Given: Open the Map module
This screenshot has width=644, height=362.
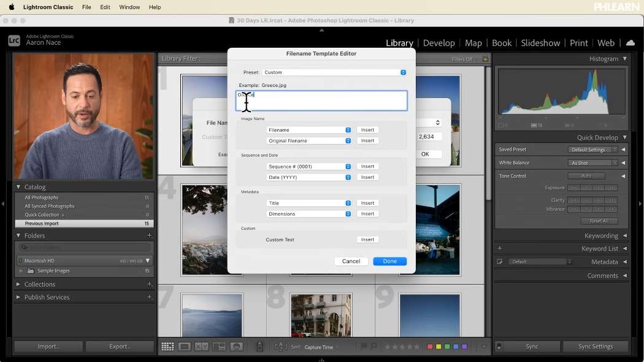Looking at the screenshot, I should tap(473, 43).
